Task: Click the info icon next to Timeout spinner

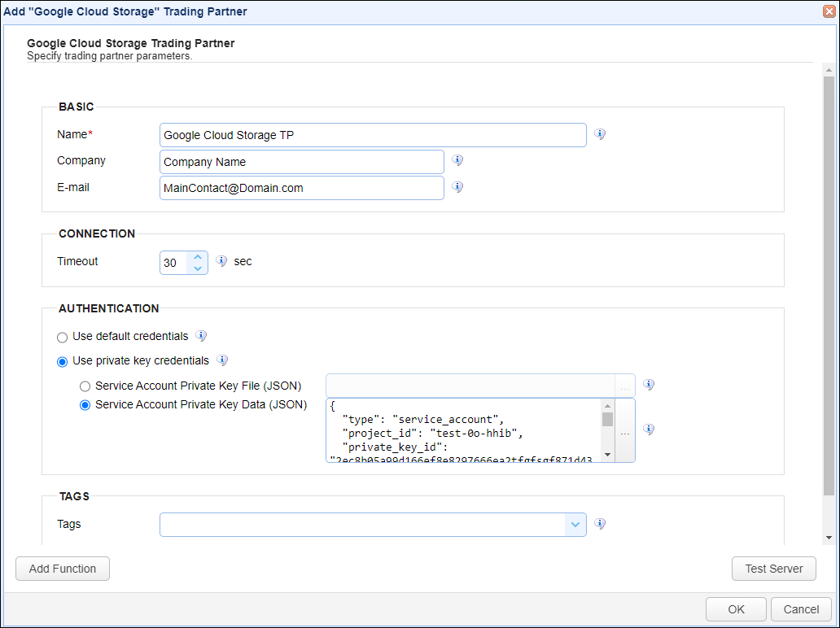Action: coord(221,261)
